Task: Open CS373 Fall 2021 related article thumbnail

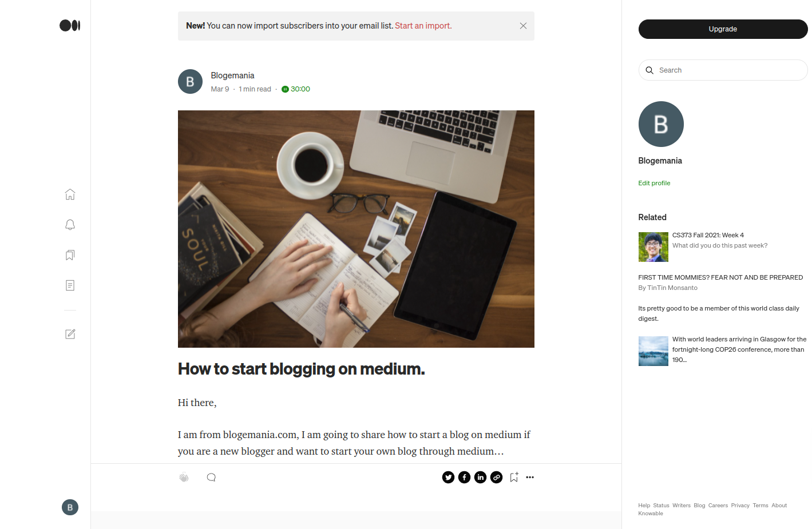Action: click(653, 247)
